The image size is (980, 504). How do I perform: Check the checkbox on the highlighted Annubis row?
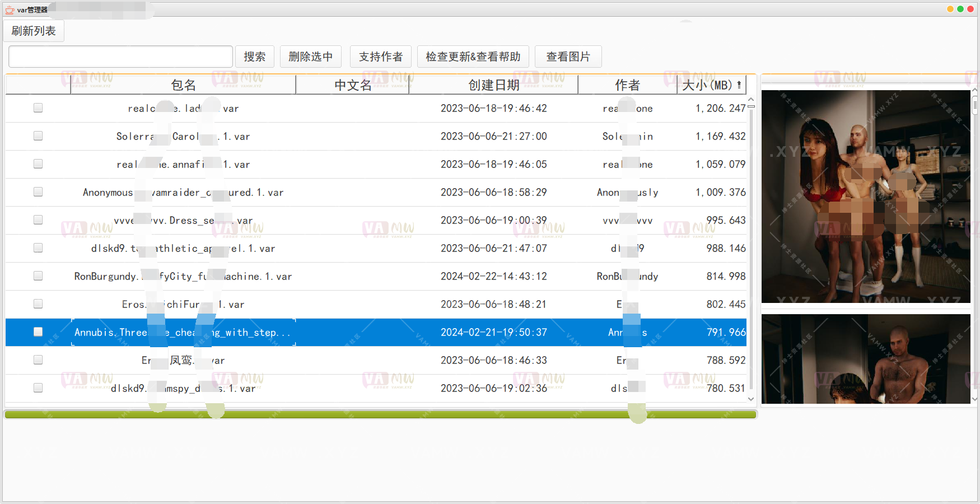[x=38, y=332]
